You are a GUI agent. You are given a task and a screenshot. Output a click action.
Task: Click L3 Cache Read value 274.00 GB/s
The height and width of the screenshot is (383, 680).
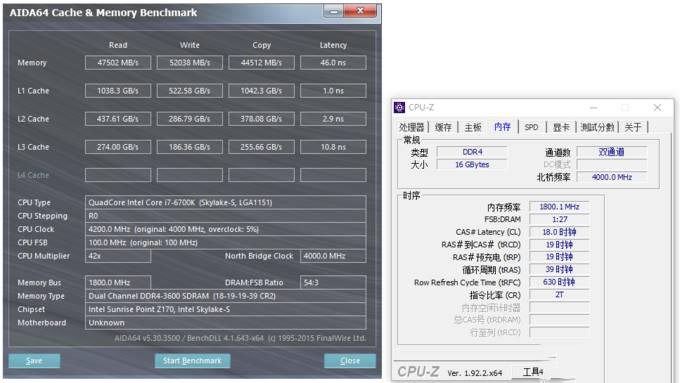click(118, 147)
